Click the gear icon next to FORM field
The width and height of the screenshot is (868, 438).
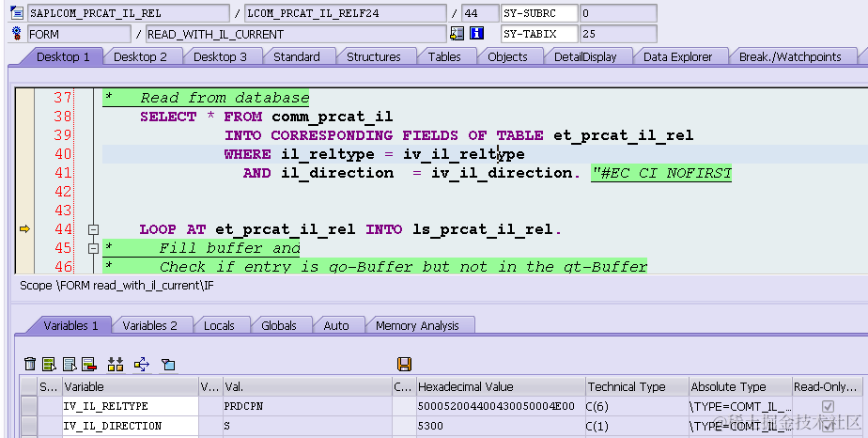click(x=17, y=33)
